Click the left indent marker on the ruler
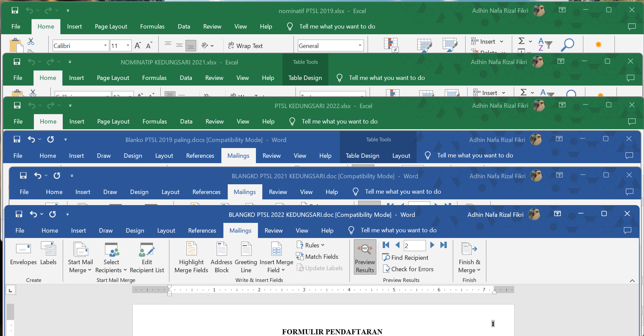Viewport: 644px width, 336px height. 169,293
